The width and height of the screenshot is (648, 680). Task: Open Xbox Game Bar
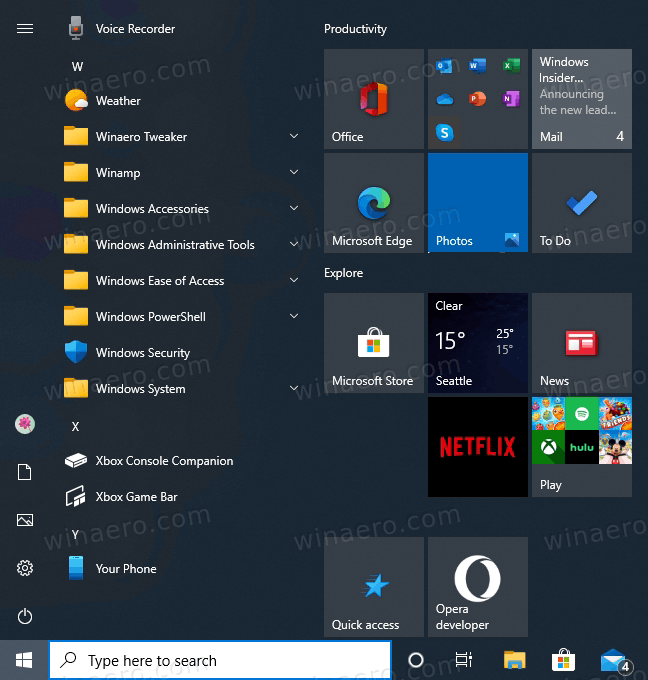[x=182, y=497]
